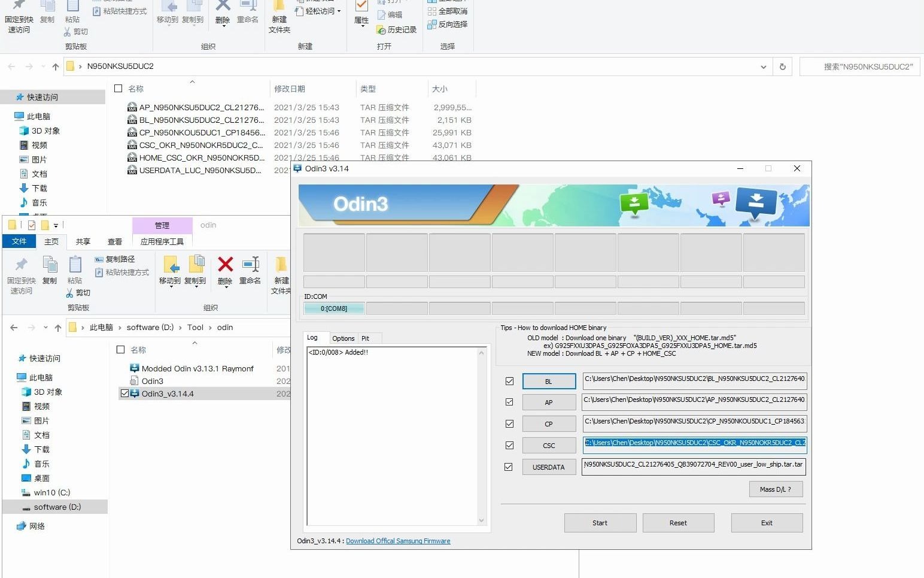This screenshot has width=924, height=578.
Task: Open 网络 in odin window sidebar
Action: click(x=37, y=526)
